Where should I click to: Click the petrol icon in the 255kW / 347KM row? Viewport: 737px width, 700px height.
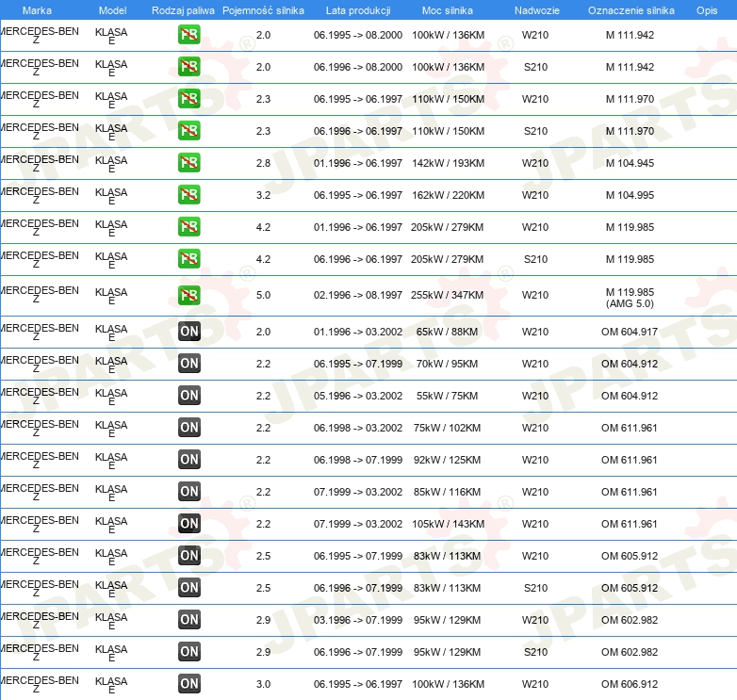tap(188, 296)
